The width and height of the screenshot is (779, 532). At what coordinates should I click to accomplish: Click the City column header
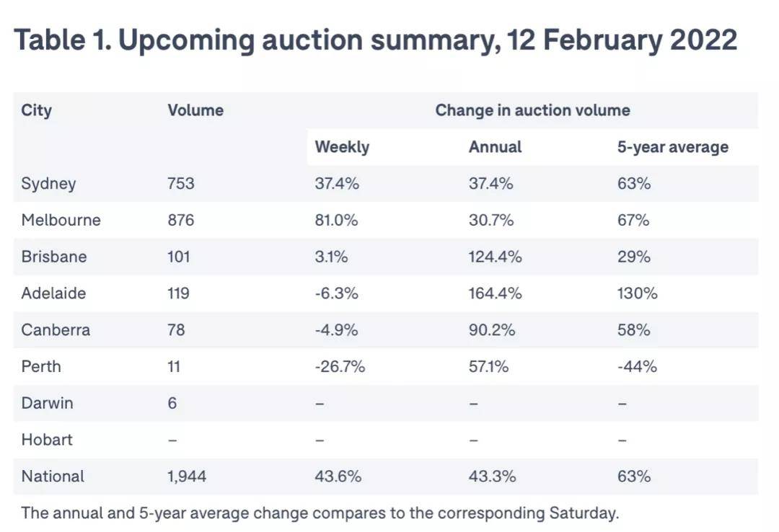[36, 110]
